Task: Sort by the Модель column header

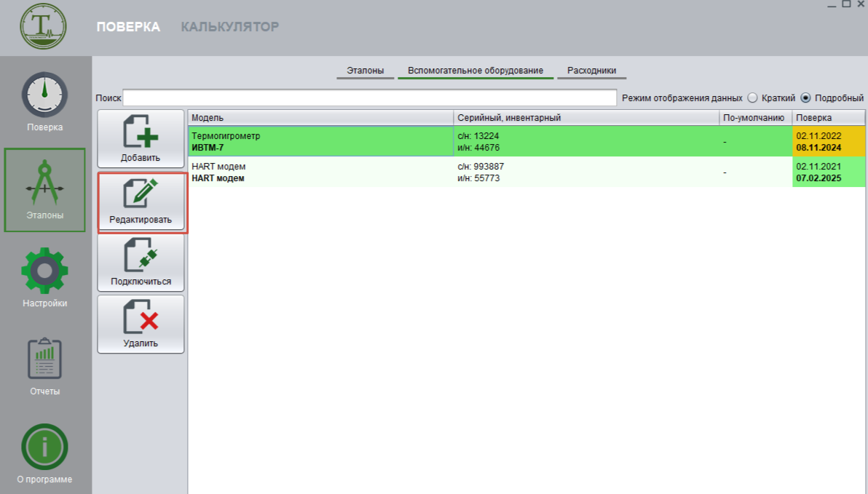Action: [x=320, y=118]
